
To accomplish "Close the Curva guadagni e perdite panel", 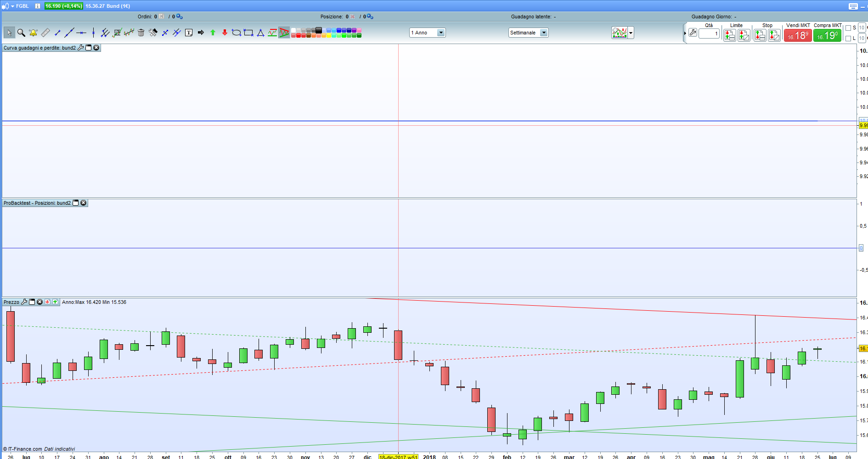I will tap(96, 48).
